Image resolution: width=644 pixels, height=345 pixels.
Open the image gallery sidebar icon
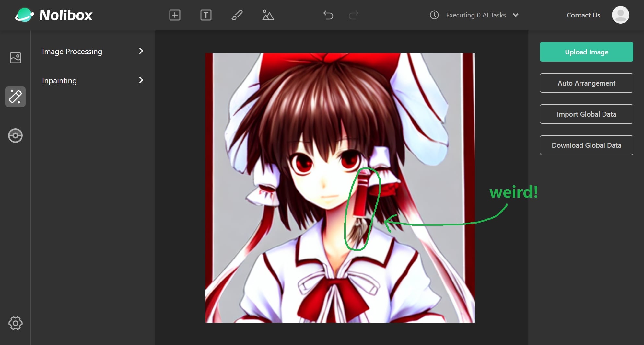point(15,58)
